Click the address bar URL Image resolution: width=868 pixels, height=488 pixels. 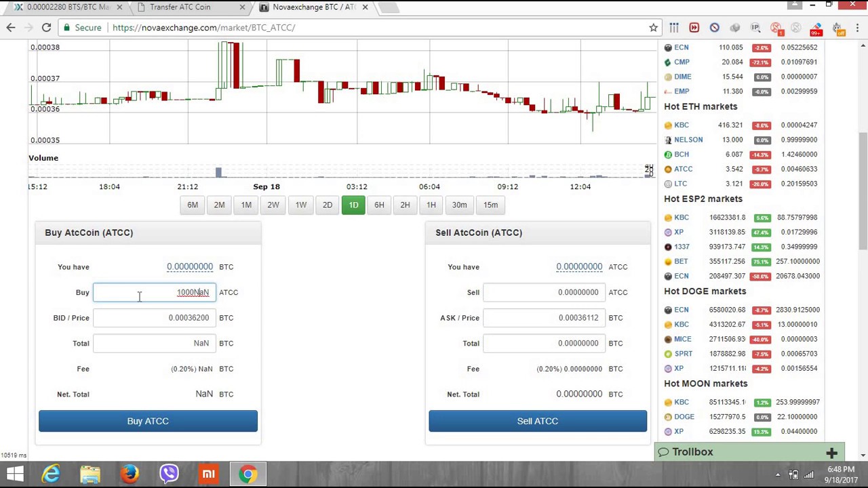203,28
